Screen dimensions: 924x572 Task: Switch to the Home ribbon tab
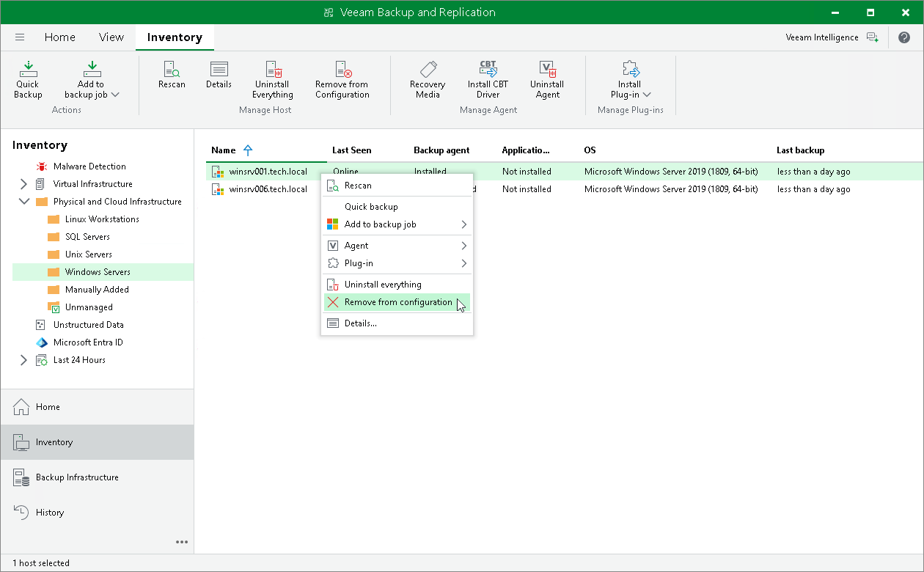[60, 37]
